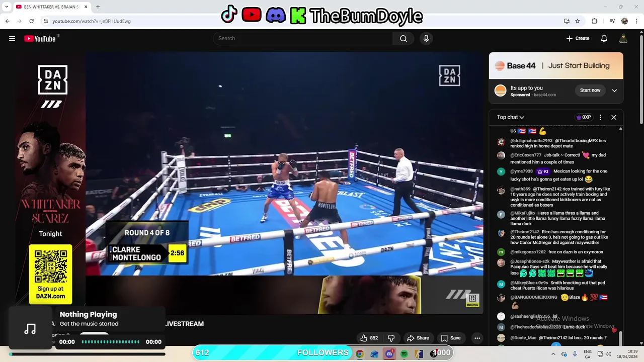This screenshot has width=644, height=362.
Task: Click @JosephBones-s2k chat username
Action: [x=530, y=261]
